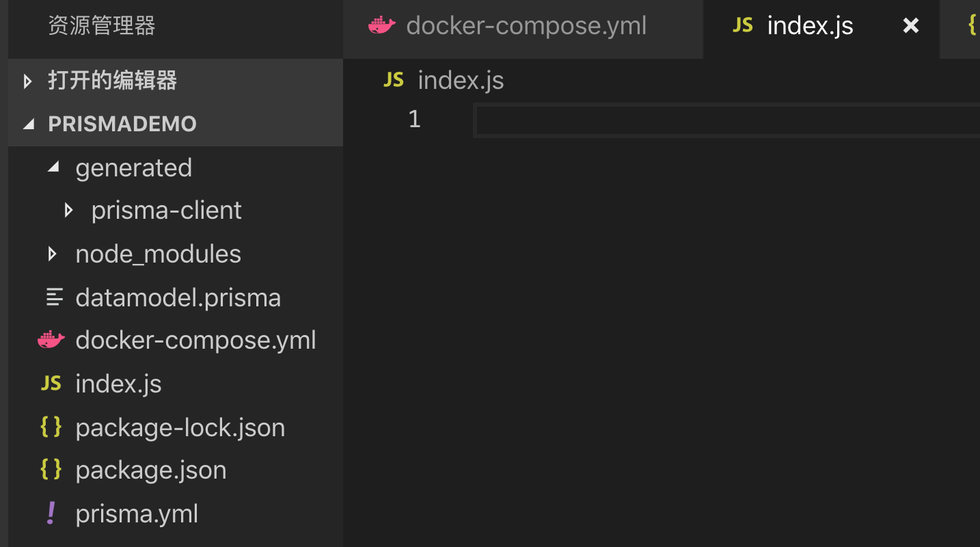Click the purple exclamation icon beside prisma.yml
980x547 pixels.
[51, 513]
